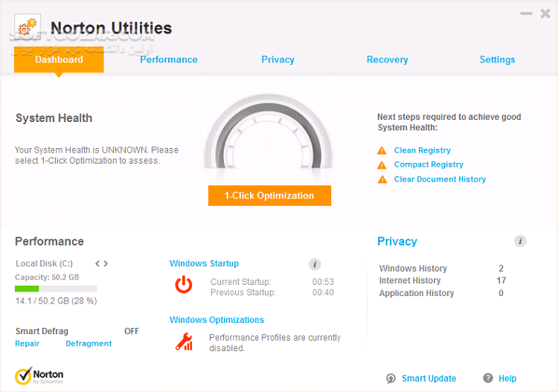Open the Windows Optimizations link
558x392 pixels.
[217, 320]
